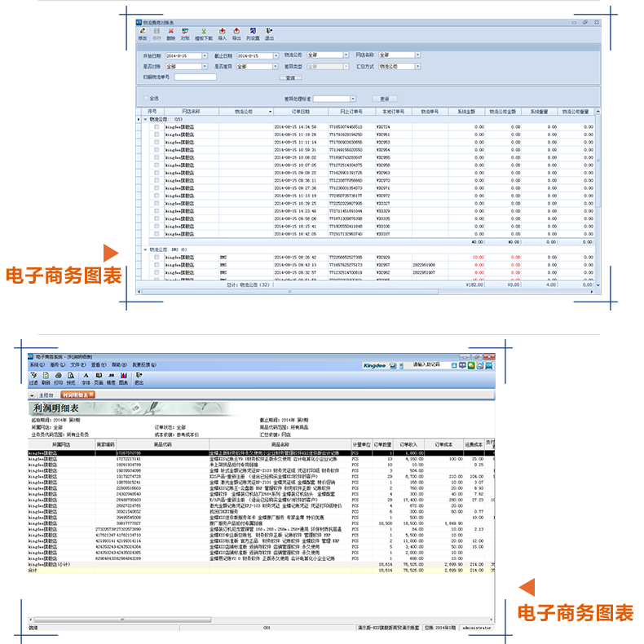The image size is (644, 644).
Task: Click the 图表 (Chart) toolbar icon
Action: pyautogui.click(x=123, y=377)
